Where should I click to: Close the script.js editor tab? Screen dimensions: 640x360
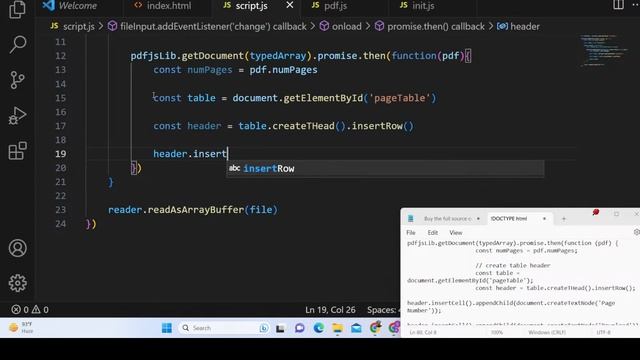289,5
